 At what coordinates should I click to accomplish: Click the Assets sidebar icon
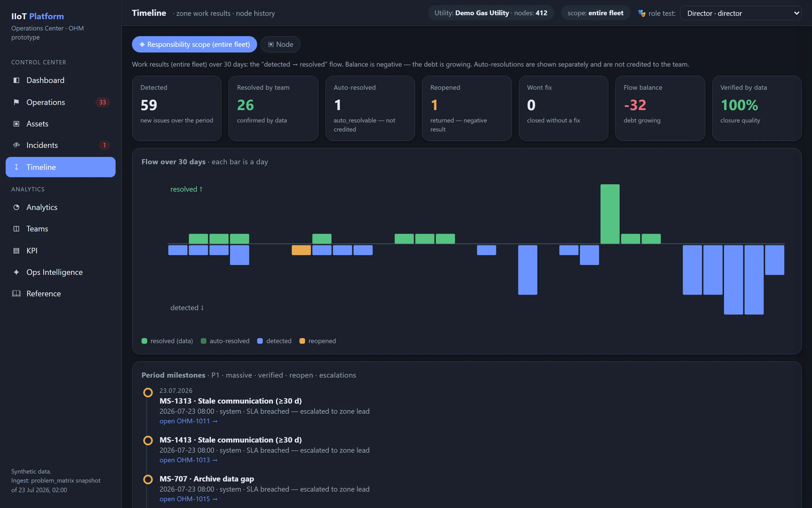point(16,124)
